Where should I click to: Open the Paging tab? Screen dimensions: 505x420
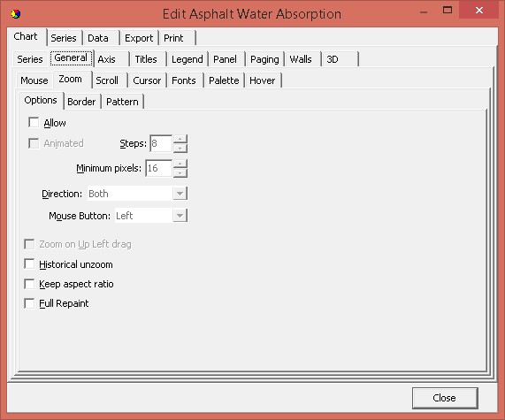[x=264, y=59]
